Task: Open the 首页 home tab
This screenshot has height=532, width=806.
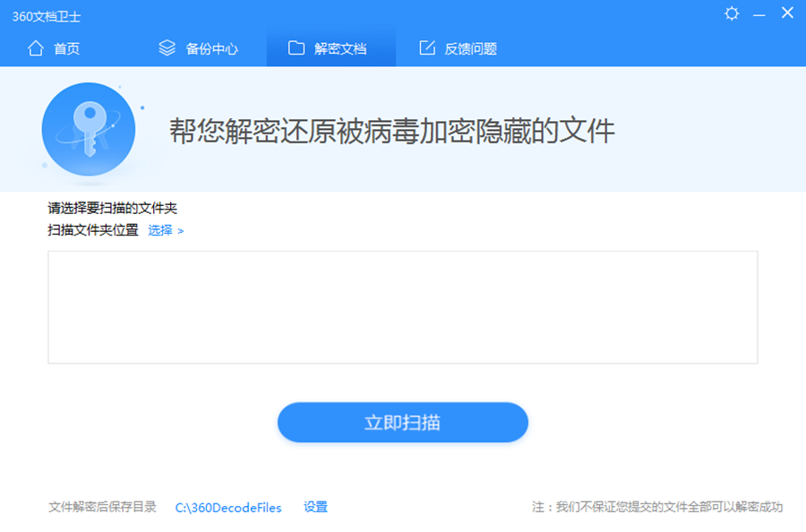Action: pos(54,48)
